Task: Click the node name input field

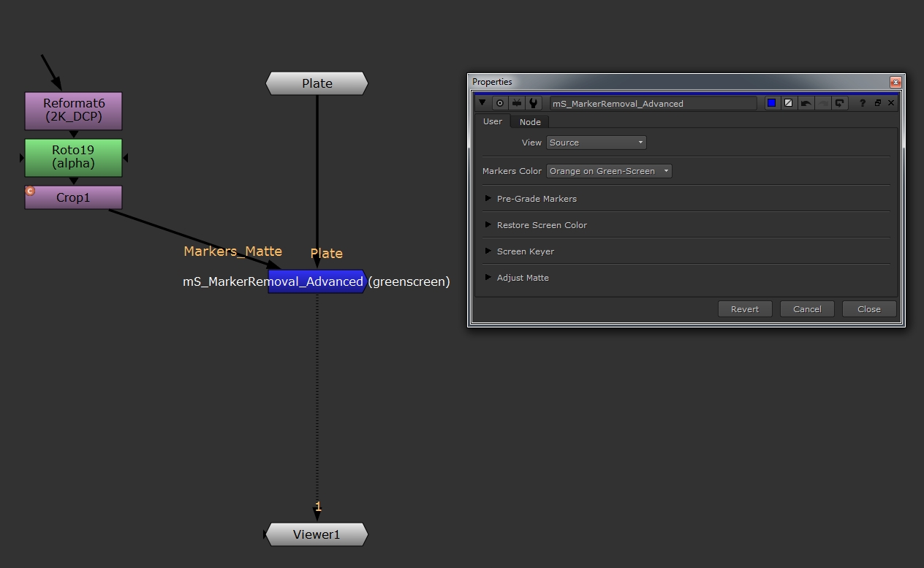Action: (x=652, y=104)
